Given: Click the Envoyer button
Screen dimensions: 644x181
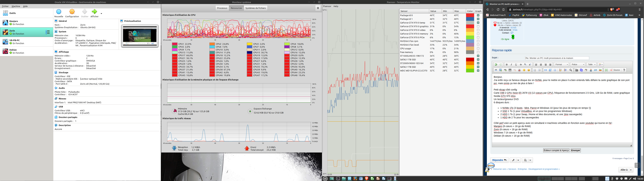Looking at the screenshot, I should pos(576,150).
